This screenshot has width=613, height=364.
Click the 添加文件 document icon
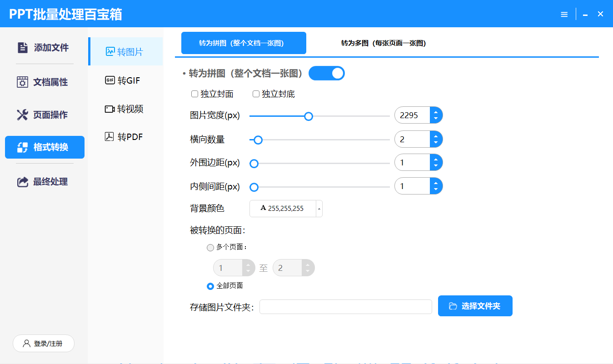click(22, 47)
